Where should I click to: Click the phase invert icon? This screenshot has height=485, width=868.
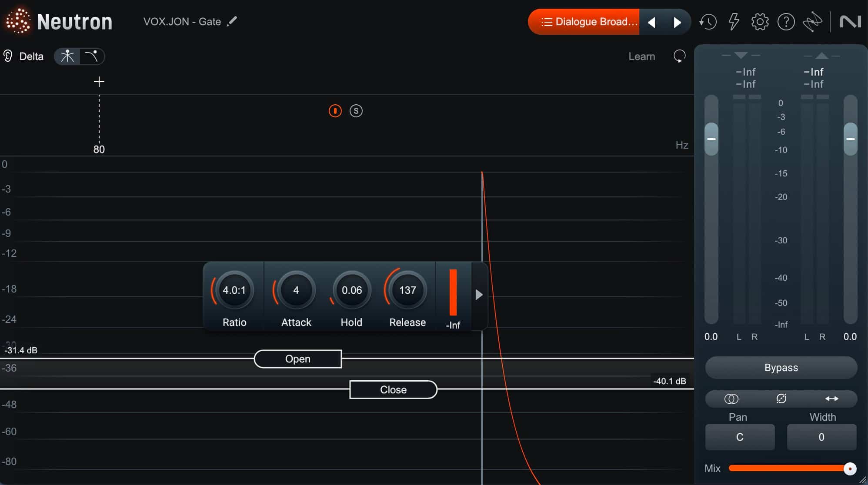point(781,399)
